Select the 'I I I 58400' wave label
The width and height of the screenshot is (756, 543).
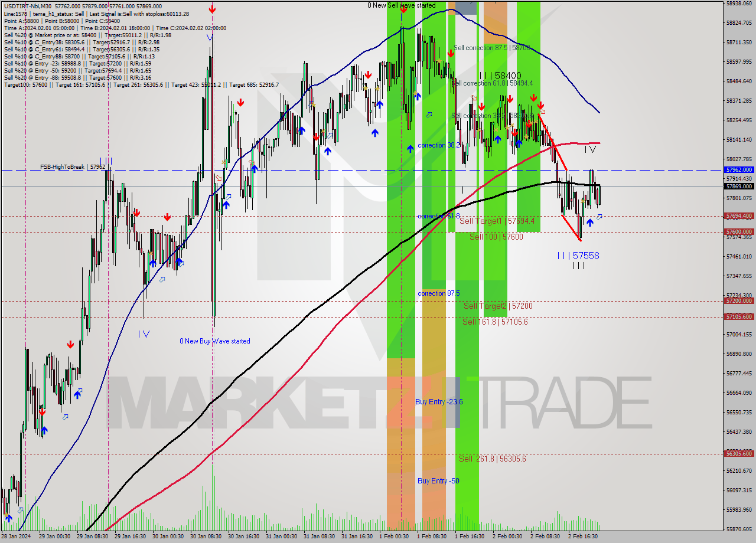[500, 76]
